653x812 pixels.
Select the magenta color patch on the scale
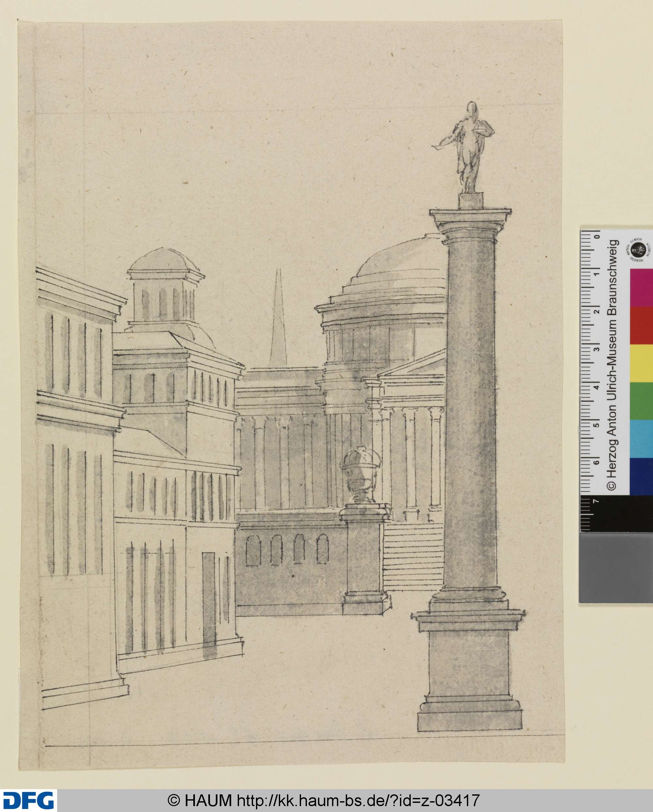click(x=641, y=288)
